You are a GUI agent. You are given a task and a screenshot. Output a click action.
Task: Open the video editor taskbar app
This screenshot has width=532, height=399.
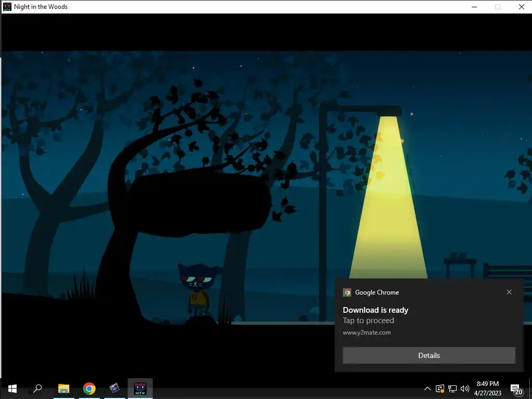tap(115, 388)
